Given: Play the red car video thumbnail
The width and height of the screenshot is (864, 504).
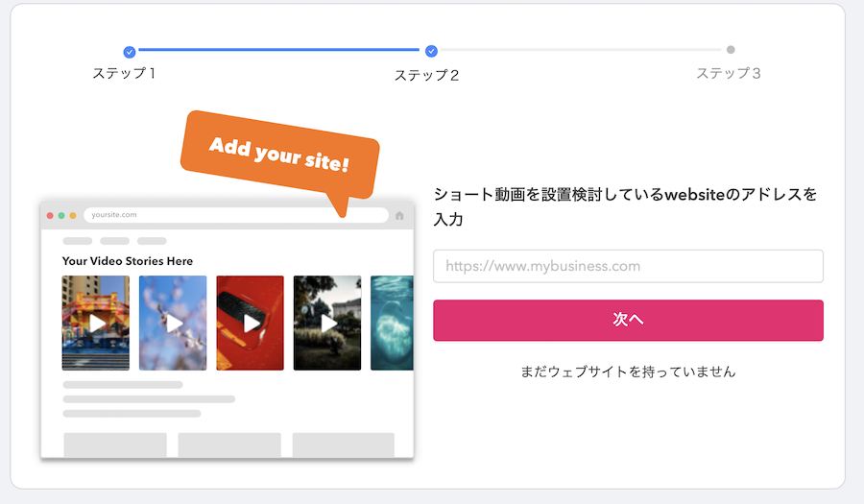Looking at the screenshot, I should click(251, 323).
